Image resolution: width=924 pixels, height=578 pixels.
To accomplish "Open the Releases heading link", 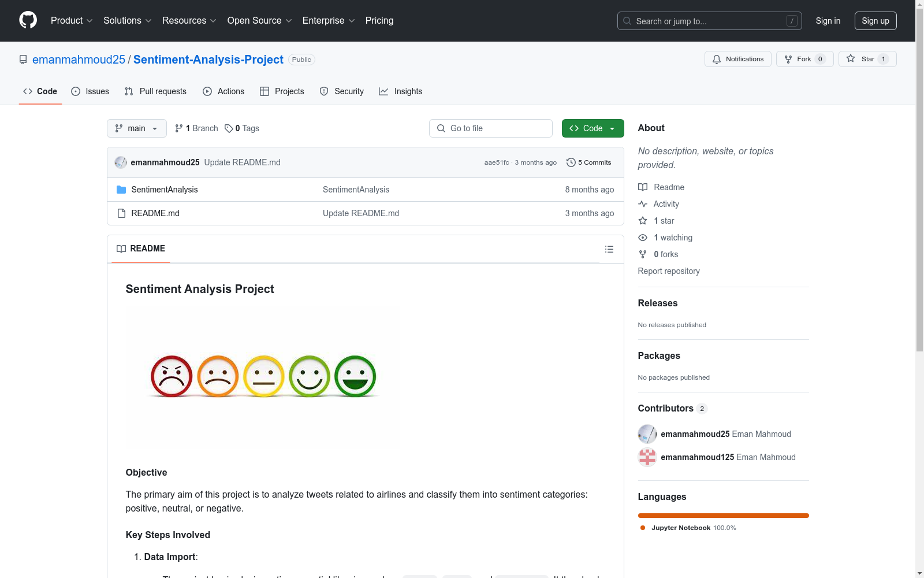I will coord(658,303).
